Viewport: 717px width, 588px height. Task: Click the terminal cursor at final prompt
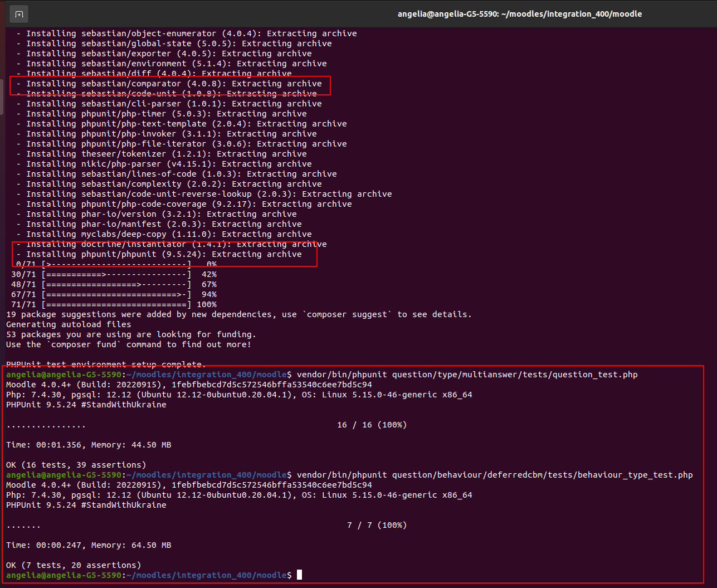299,575
